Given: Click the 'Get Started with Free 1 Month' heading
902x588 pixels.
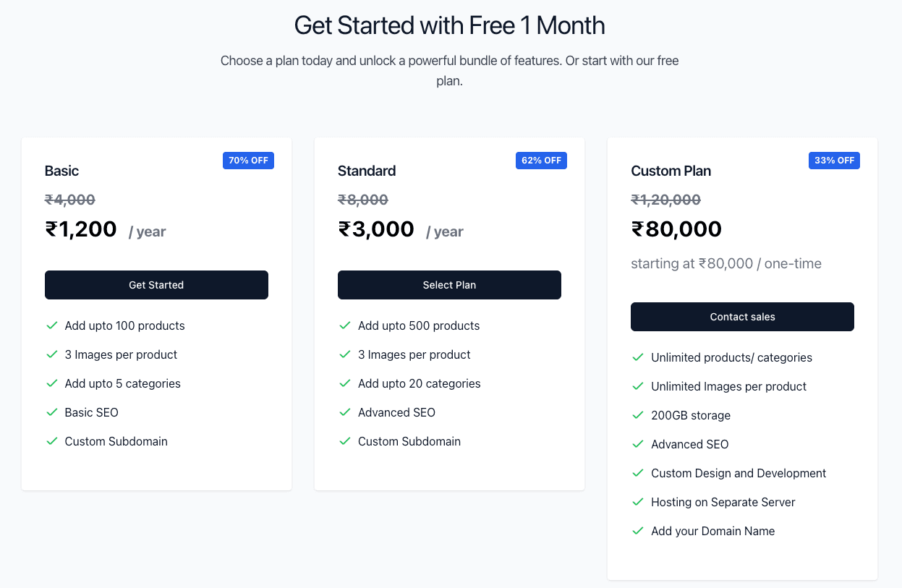Looking at the screenshot, I should coord(449,25).
